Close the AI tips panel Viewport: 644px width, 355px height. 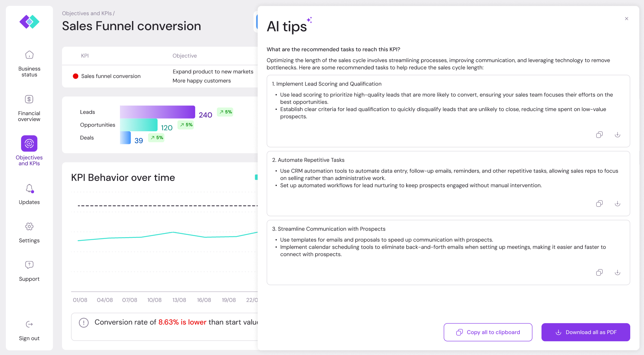click(627, 19)
